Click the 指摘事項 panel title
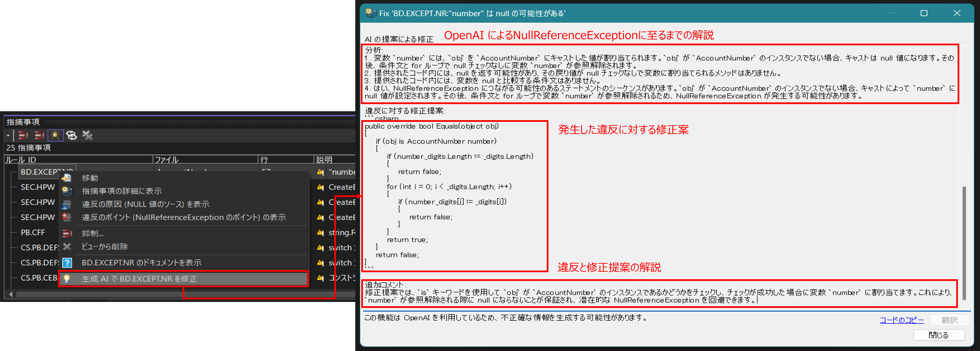980x351 pixels. coord(23,122)
